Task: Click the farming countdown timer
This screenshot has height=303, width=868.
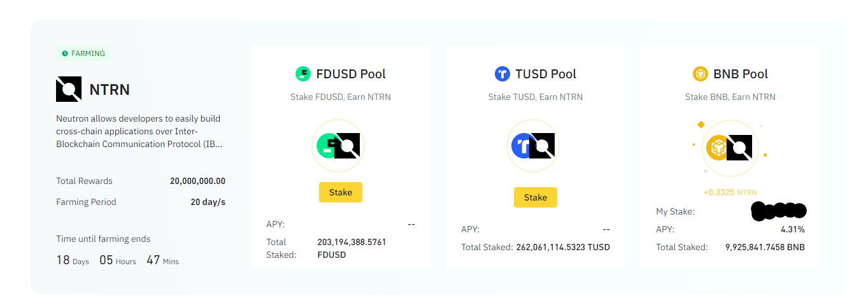Action: point(117,260)
